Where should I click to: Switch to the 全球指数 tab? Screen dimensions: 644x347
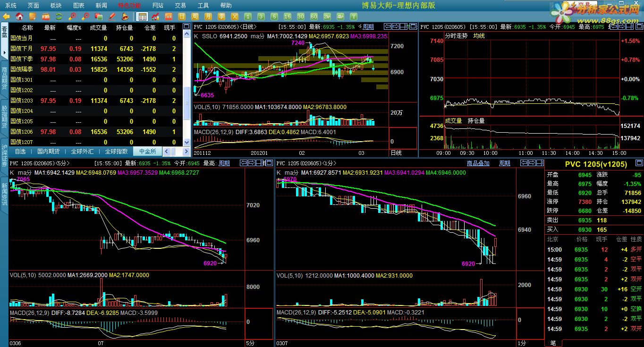[116, 152]
